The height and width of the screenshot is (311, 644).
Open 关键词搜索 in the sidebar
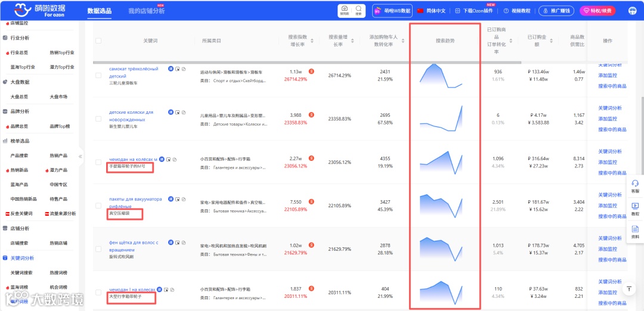pos(21,272)
